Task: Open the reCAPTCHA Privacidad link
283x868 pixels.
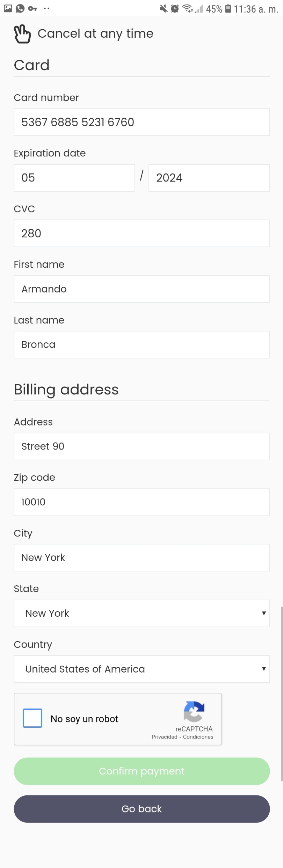Action: (x=164, y=737)
